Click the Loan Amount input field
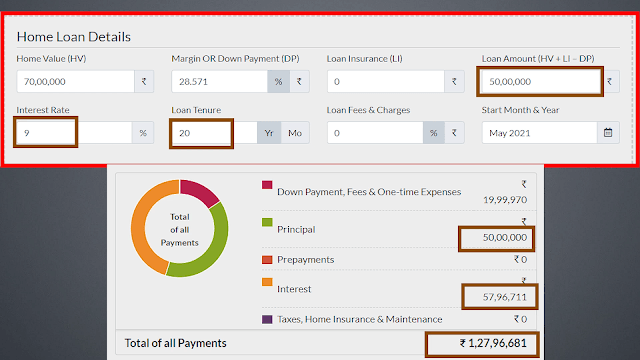 540,81
